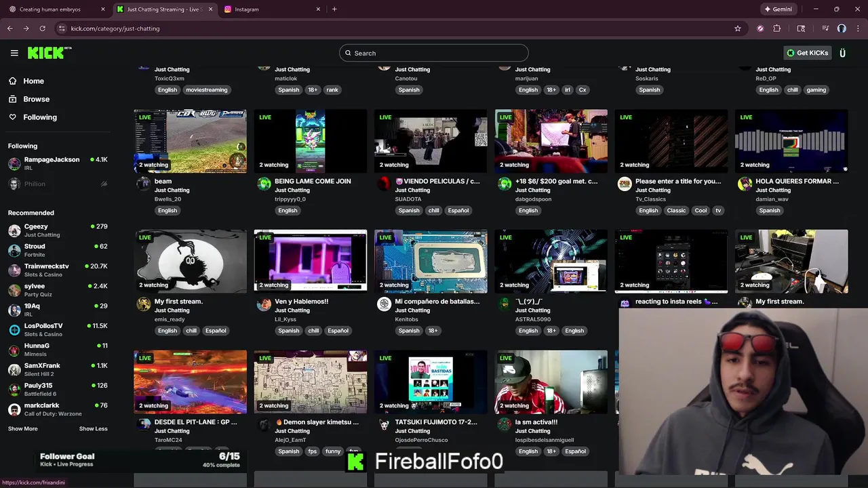Open the browser extensions puzzle icon
The width and height of the screenshot is (868, 488).
point(777,28)
